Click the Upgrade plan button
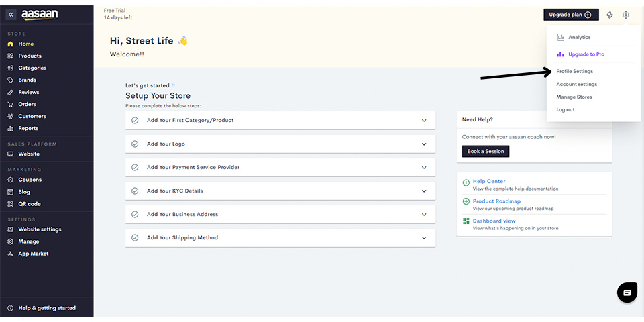Image resolution: width=644 pixels, height=322 pixels. pyautogui.click(x=570, y=15)
